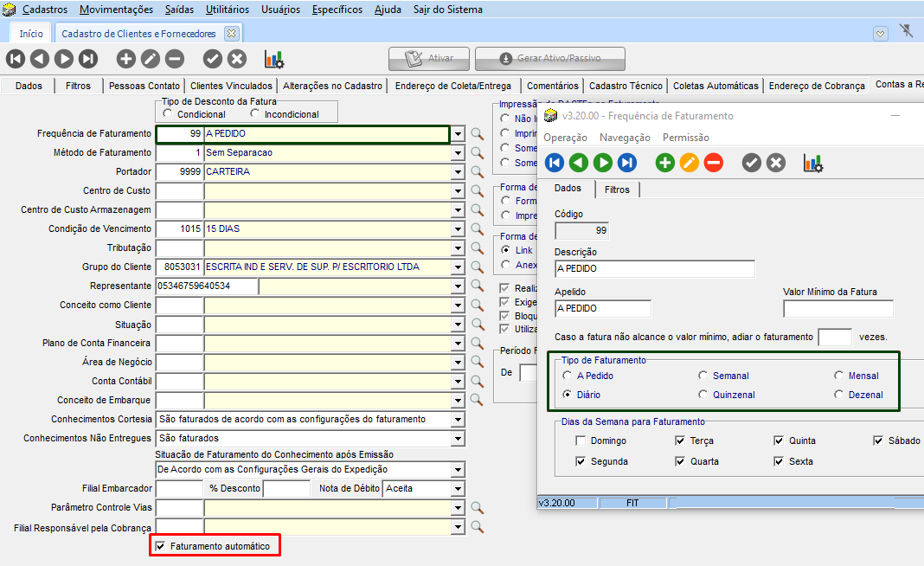The width and height of the screenshot is (924, 566).
Task: Click green next record arrow in popup
Action: [x=603, y=163]
